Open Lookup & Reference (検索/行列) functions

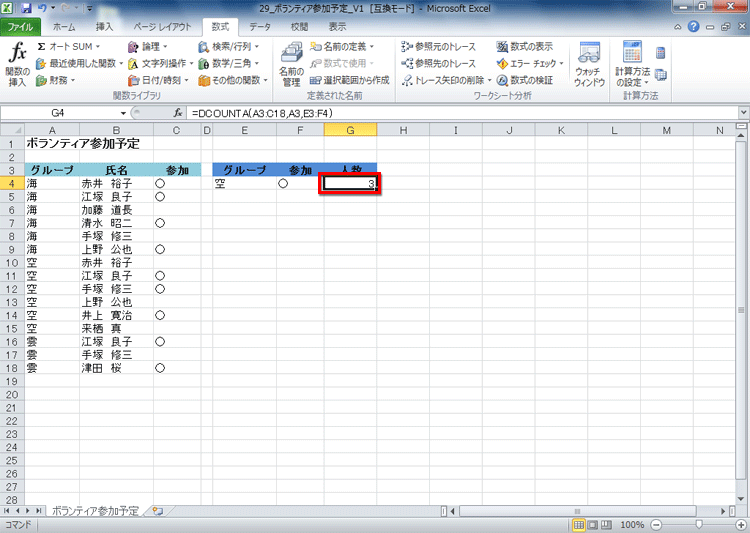[229, 46]
